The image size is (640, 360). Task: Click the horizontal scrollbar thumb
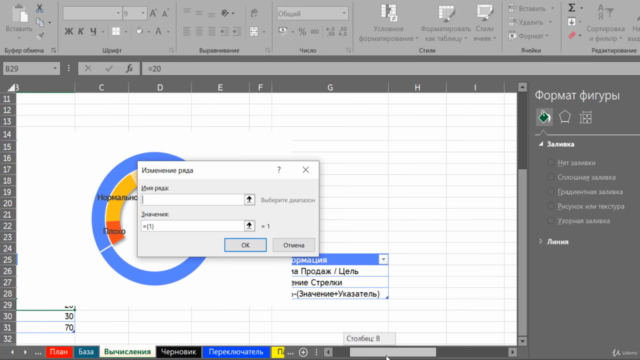[393, 352]
